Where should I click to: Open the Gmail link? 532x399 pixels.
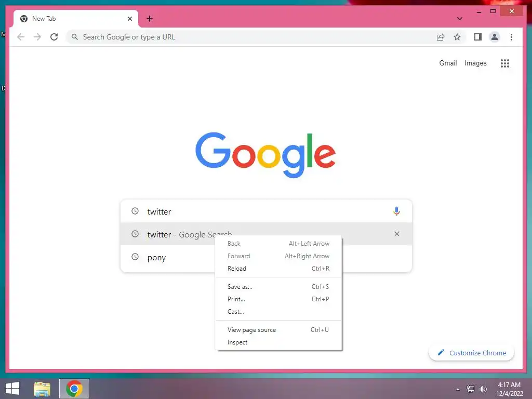tap(448, 63)
